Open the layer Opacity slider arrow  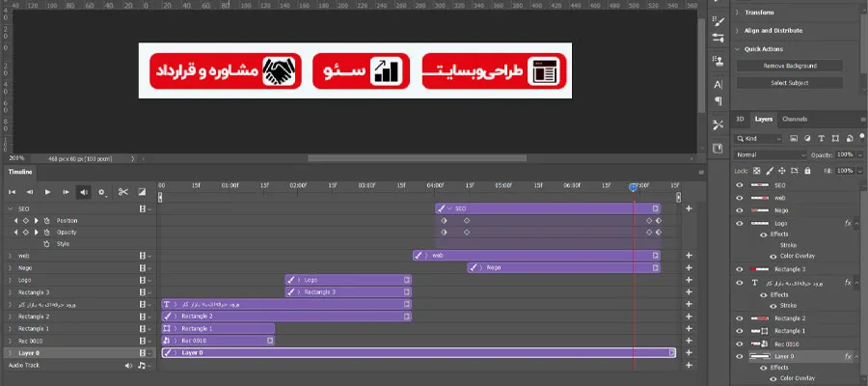[859, 155]
